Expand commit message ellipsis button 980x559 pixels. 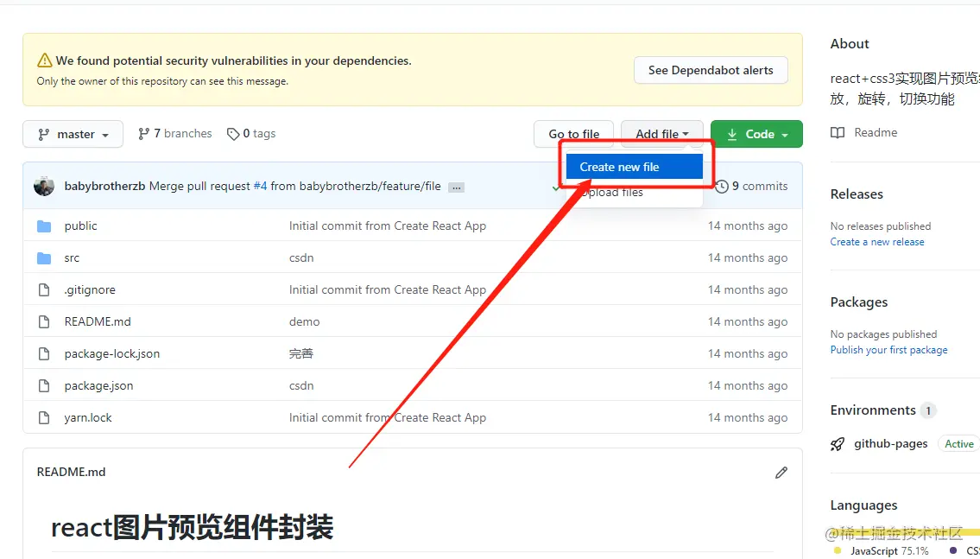point(456,187)
